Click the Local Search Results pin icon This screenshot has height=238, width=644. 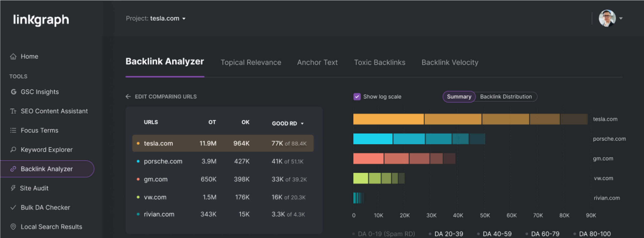13,226
